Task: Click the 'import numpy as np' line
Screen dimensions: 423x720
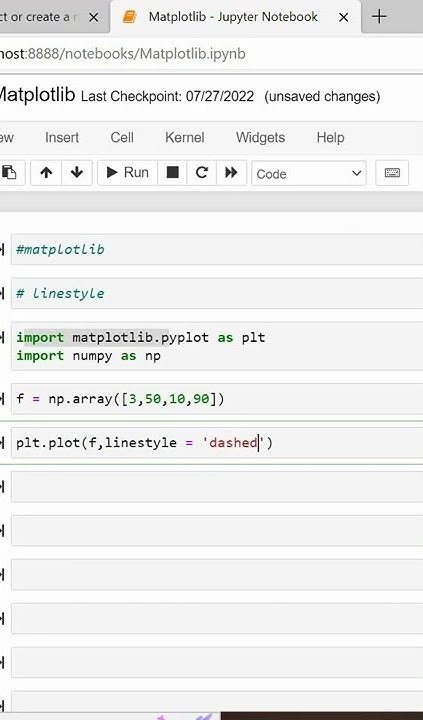Action: pos(89,356)
